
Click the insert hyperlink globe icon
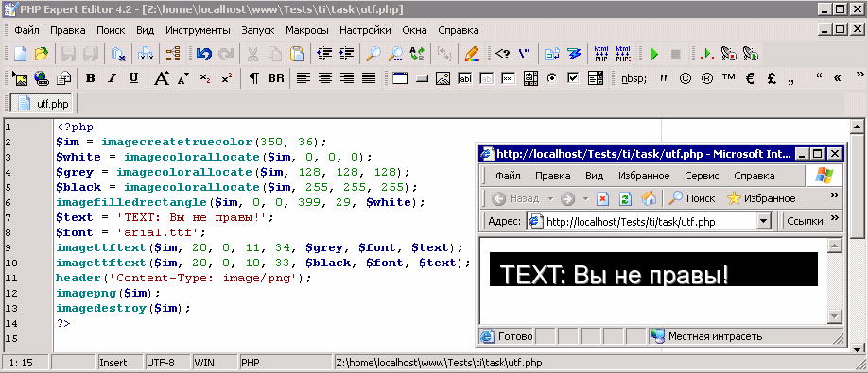42,78
